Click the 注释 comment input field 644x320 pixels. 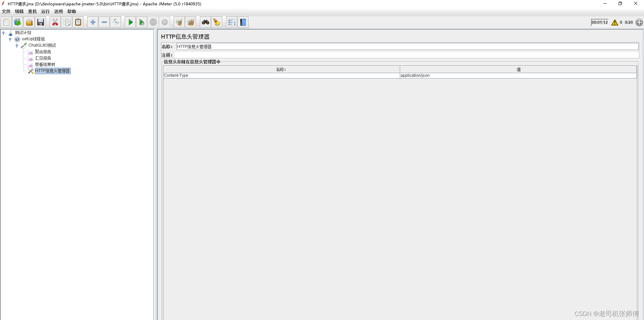[x=407, y=55]
